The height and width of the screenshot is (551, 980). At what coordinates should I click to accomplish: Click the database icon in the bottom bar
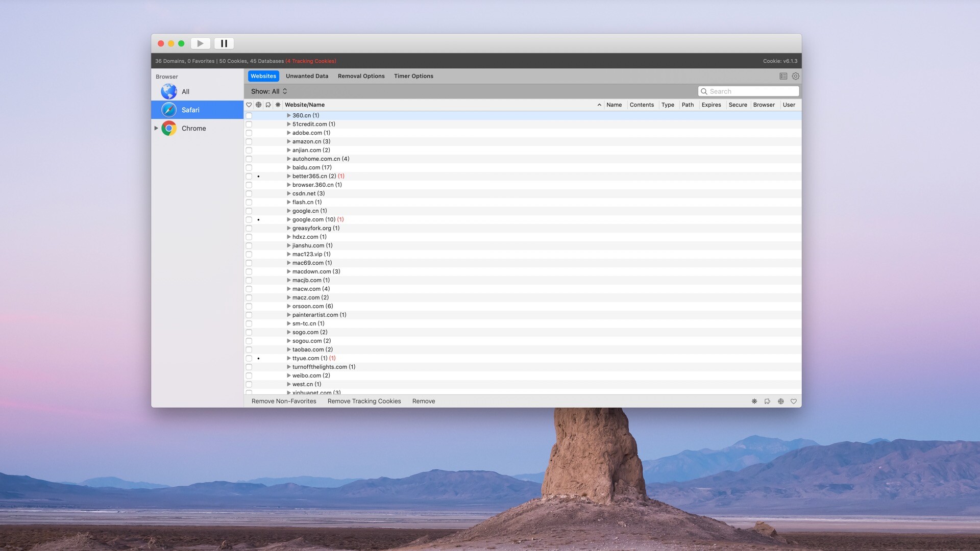767,402
